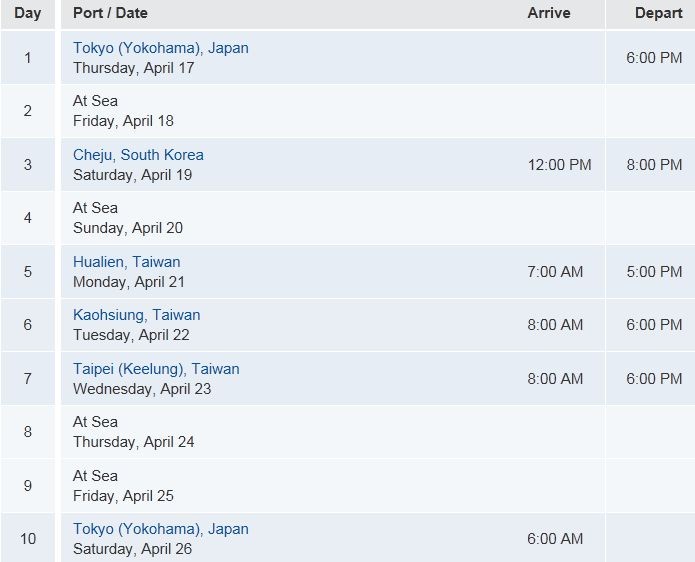Open the first Tokyo (Yokohama), Japan link
Image resolution: width=695 pixels, height=562 pixels.
coord(160,48)
